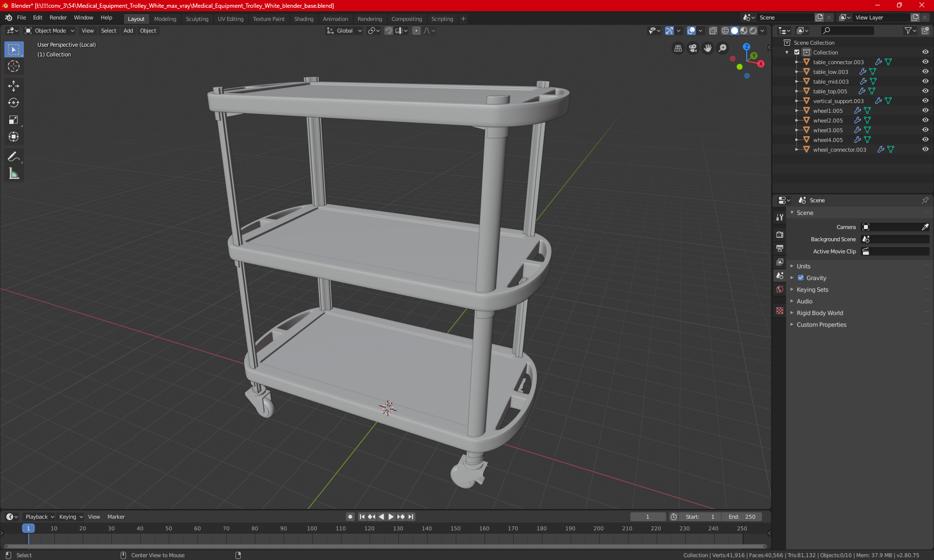Add a new workspace with plus button
The height and width of the screenshot is (560, 934).
pos(463,19)
